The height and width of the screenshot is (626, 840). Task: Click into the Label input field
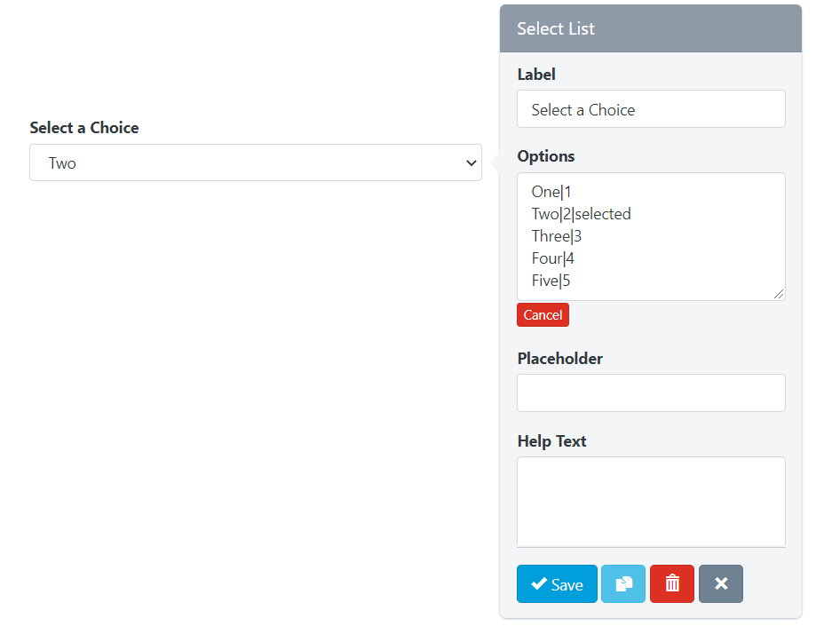point(651,109)
